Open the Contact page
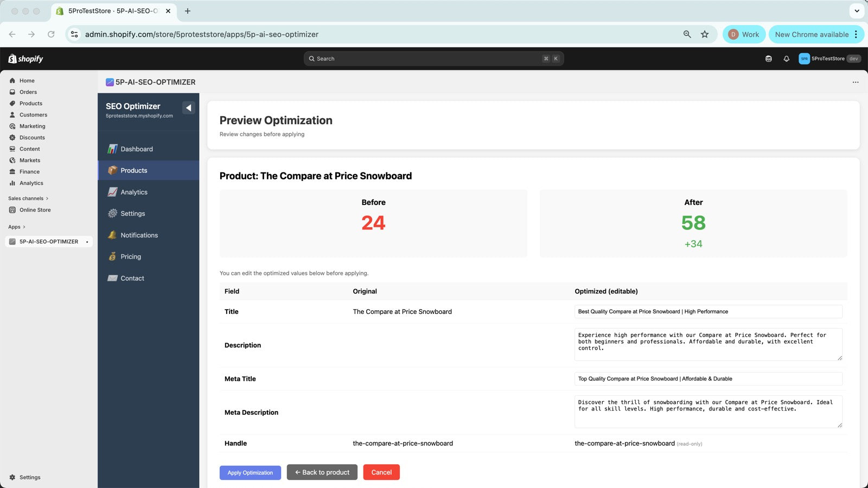868x488 pixels. [149, 278]
